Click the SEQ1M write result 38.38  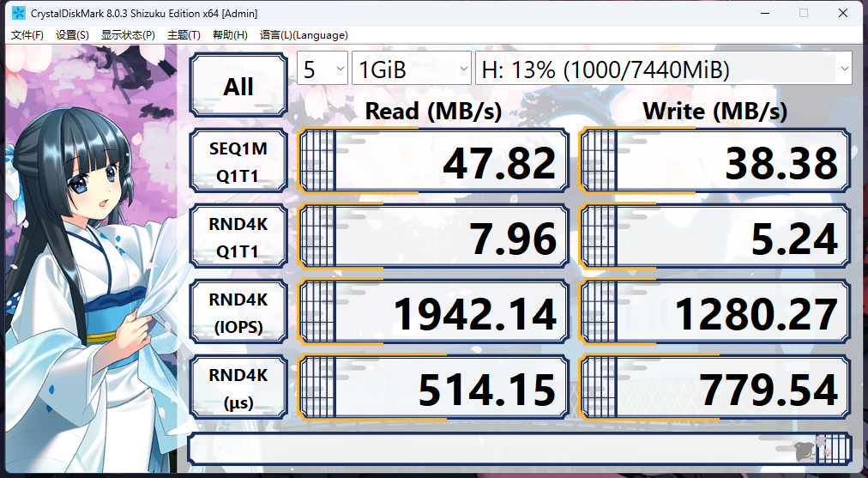tap(716, 161)
